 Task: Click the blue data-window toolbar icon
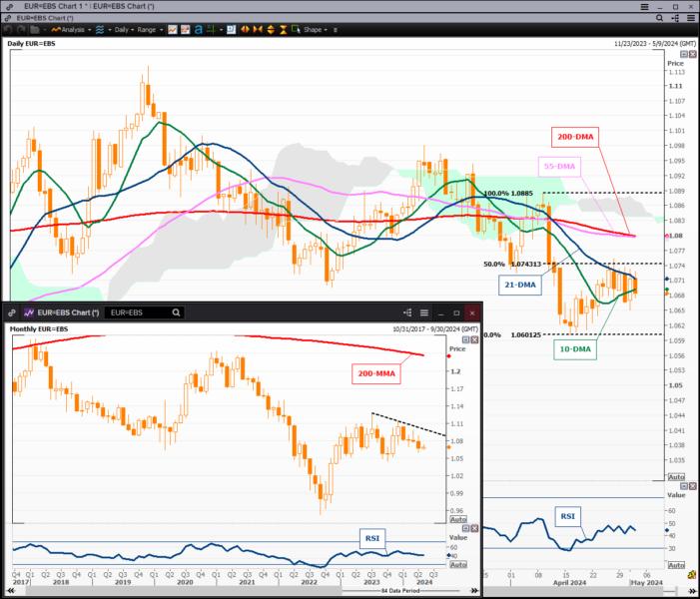232,30
